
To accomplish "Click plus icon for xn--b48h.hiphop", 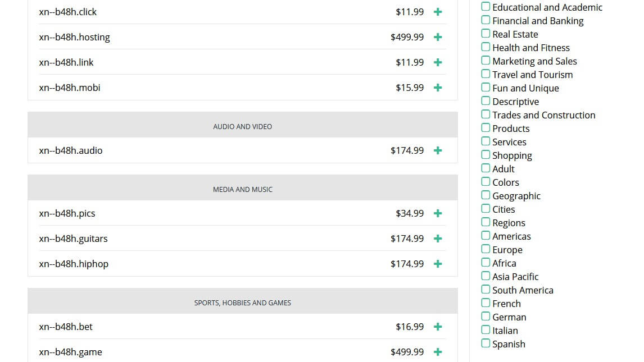I will point(438,264).
